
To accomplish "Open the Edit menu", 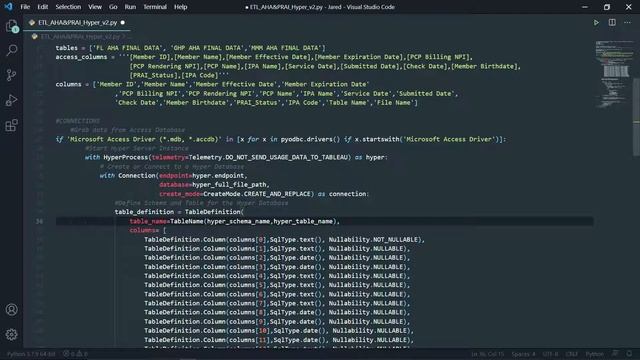I will [42, 7].
